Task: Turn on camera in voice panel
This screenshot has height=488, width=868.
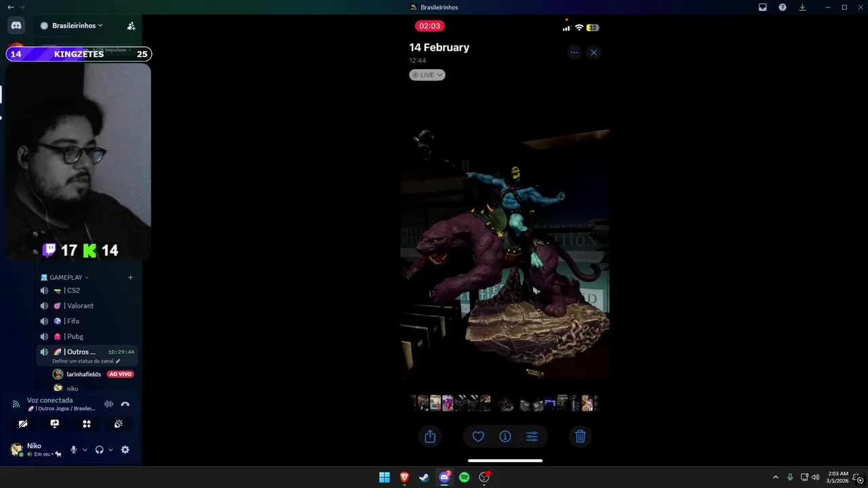Action: coord(23,424)
